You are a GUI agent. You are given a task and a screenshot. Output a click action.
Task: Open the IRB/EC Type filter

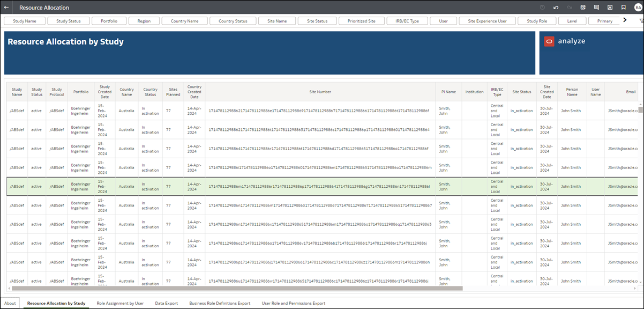[407, 21]
